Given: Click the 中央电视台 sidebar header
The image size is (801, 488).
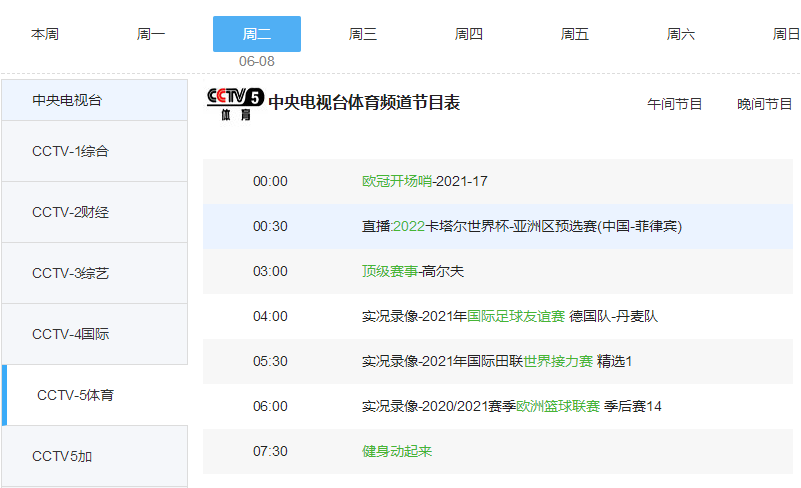Looking at the screenshot, I should point(95,100).
